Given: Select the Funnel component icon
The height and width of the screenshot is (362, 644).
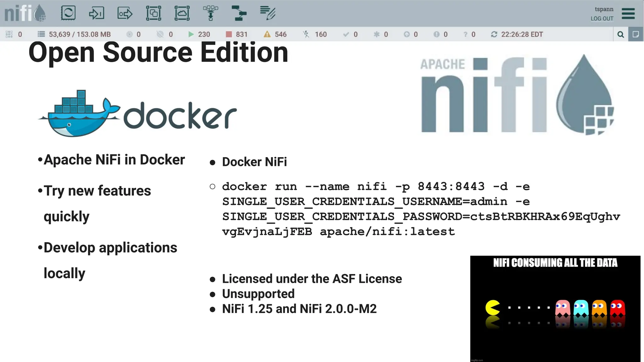Looking at the screenshot, I should coord(210,13).
